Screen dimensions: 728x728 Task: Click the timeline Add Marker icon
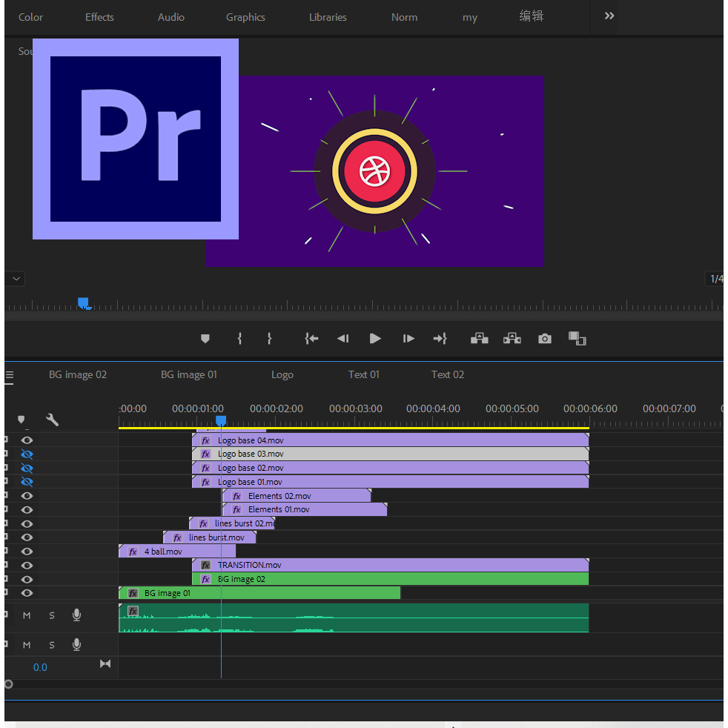21,420
